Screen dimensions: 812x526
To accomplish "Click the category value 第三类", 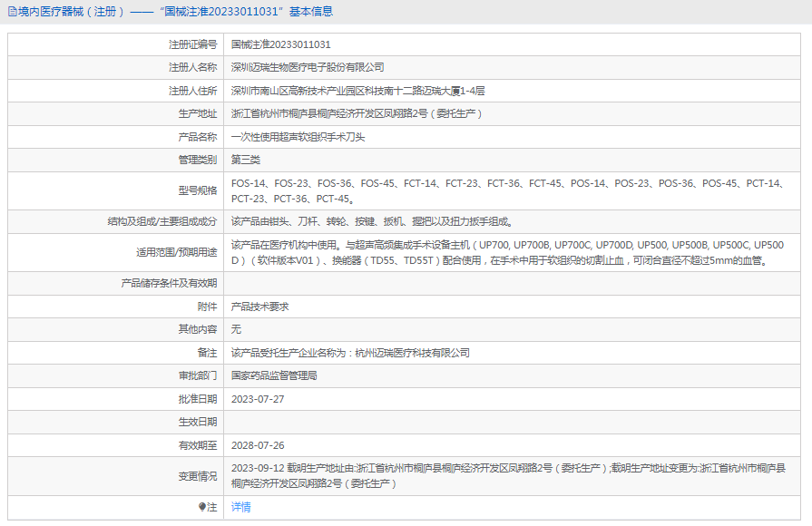I will (x=246, y=160).
